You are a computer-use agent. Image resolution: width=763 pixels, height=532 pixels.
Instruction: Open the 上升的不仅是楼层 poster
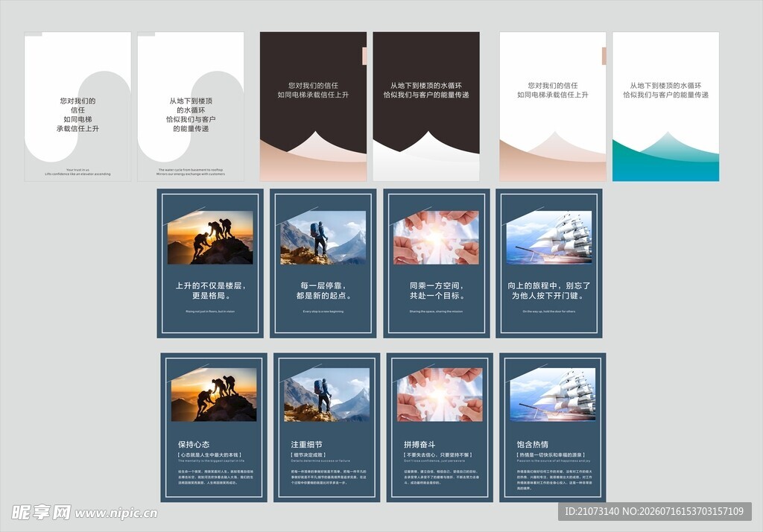pyautogui.click(x=210, y=263)
